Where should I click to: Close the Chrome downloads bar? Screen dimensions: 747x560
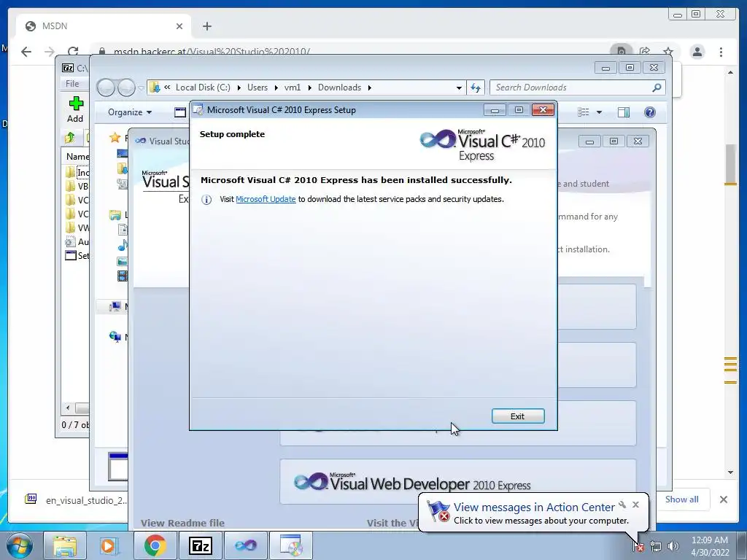723,499
